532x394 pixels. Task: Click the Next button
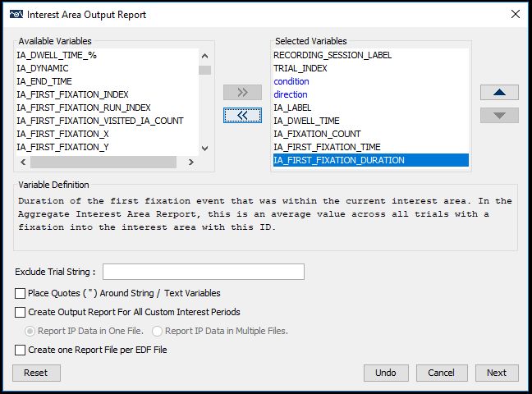coord(497,373)
